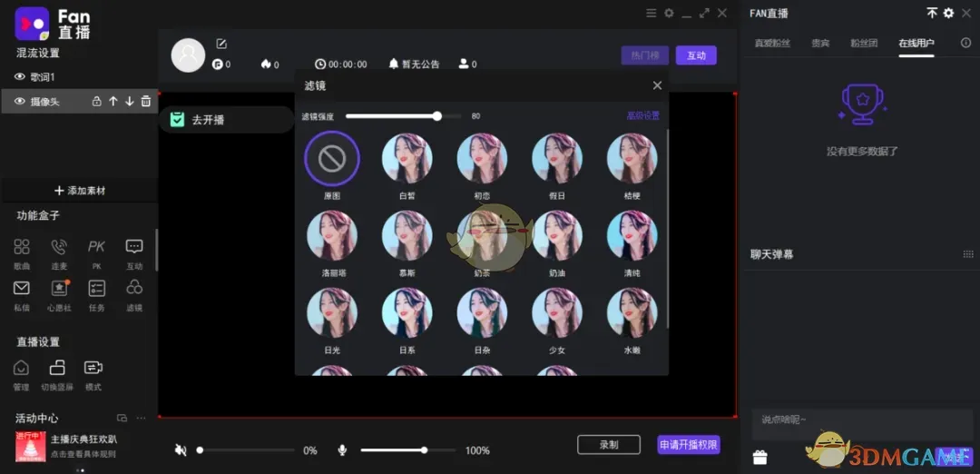
Task: Click the 热门榜 button
Action: [645, 55]
